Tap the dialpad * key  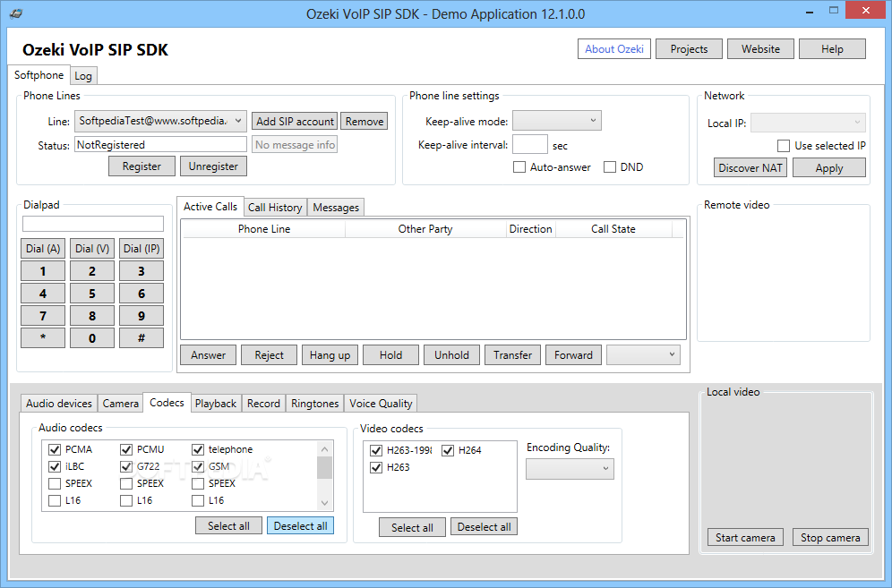point(43,337)
